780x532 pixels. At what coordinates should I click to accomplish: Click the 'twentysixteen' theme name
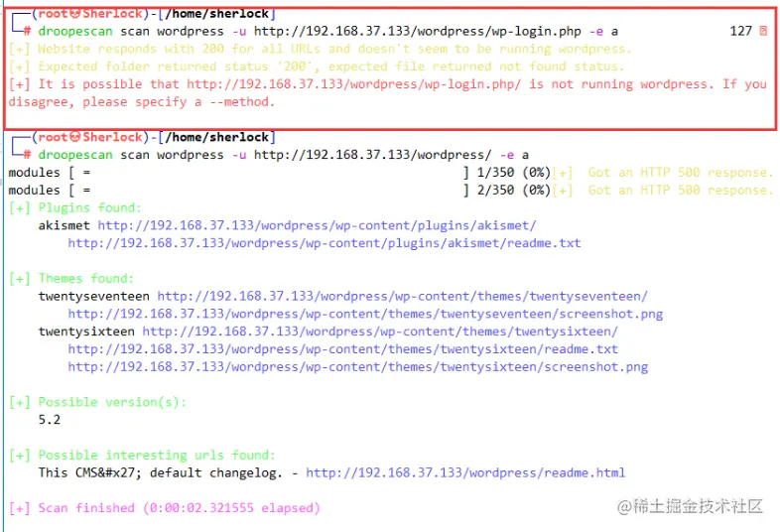point(86,332)
